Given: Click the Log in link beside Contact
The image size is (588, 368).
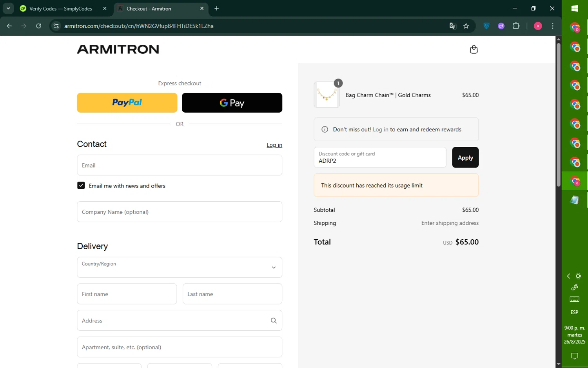Looking at the screenshot, I should click(274, 145).
